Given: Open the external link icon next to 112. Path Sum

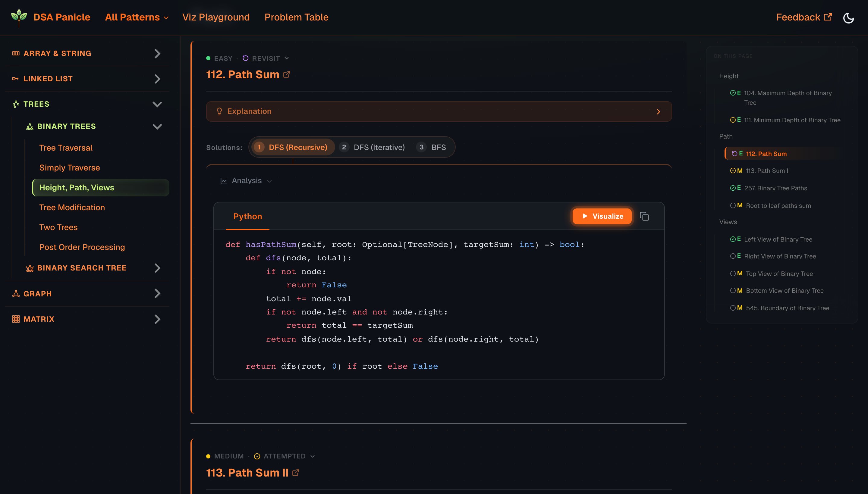Looking at the screenshot, I should point(287,74).
